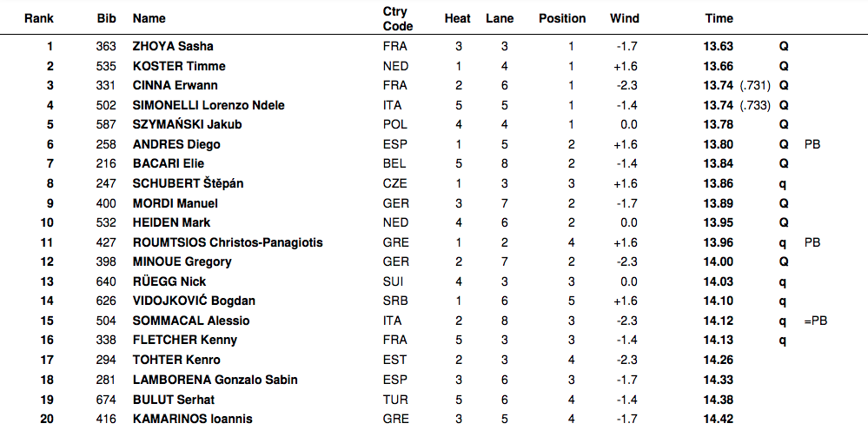Click the Wind column header

point(624,18)
